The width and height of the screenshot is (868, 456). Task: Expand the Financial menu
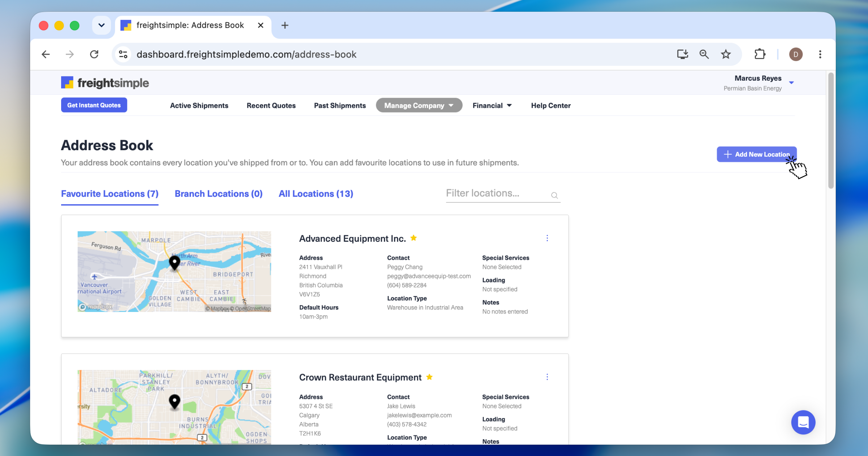[492, 106]
